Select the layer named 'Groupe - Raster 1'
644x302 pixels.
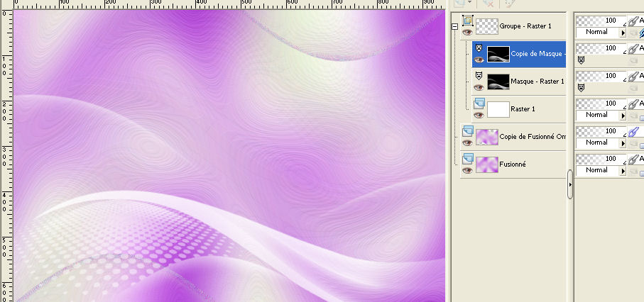click(525, 26)
